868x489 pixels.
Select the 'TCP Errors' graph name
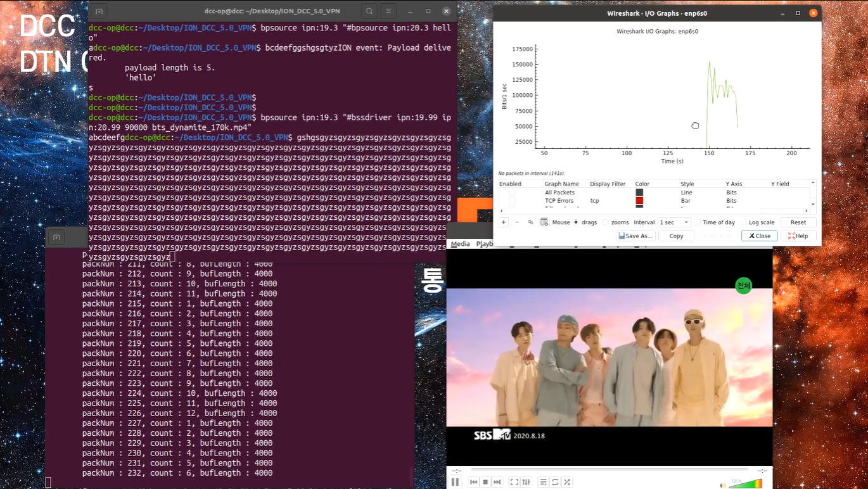pos(559,201)
